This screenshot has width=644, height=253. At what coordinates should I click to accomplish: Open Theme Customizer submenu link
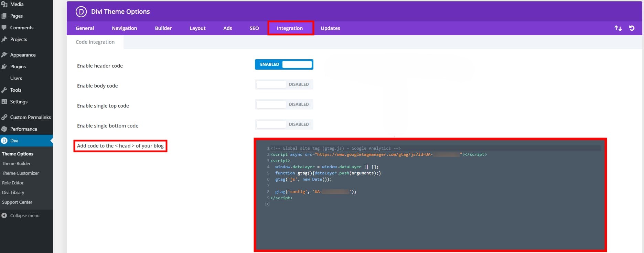[x=21, y=173]
